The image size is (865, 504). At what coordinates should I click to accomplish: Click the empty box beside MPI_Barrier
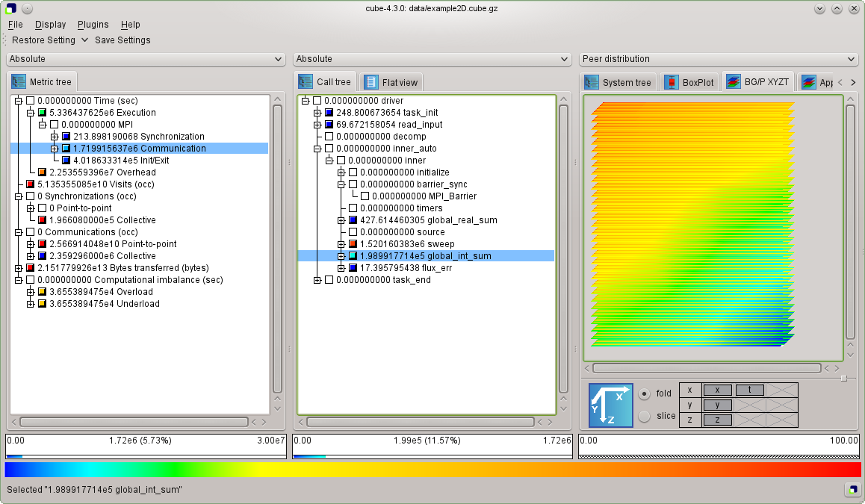[x=365, y=196]
